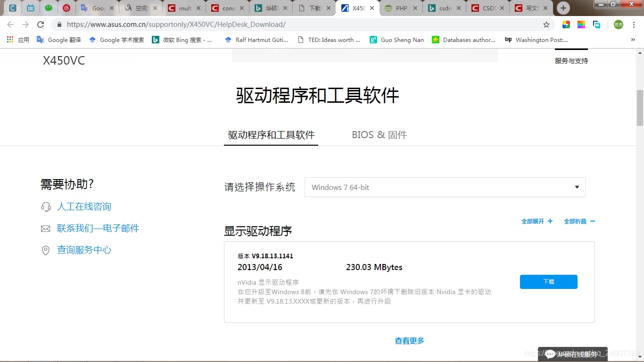Image resolution: width=644 pixels, height=362 pixels.
Task: Click the address bar URL
Action: [176, 25]
